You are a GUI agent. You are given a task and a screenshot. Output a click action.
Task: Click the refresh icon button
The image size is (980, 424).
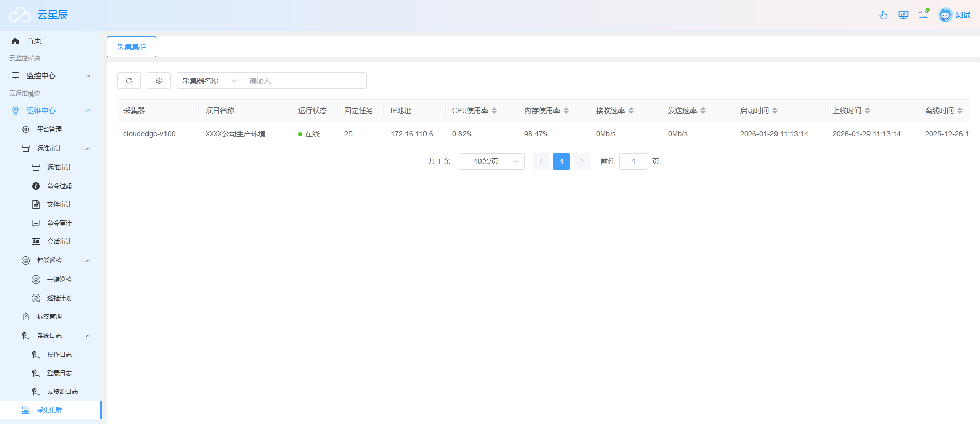tap(129, 81)
